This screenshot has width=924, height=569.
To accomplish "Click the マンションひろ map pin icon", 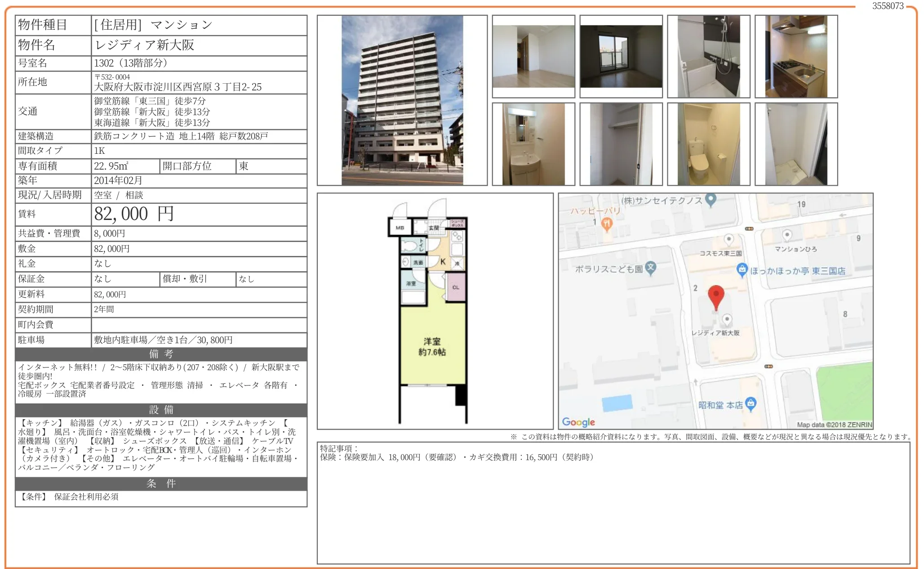I will 787,235.
